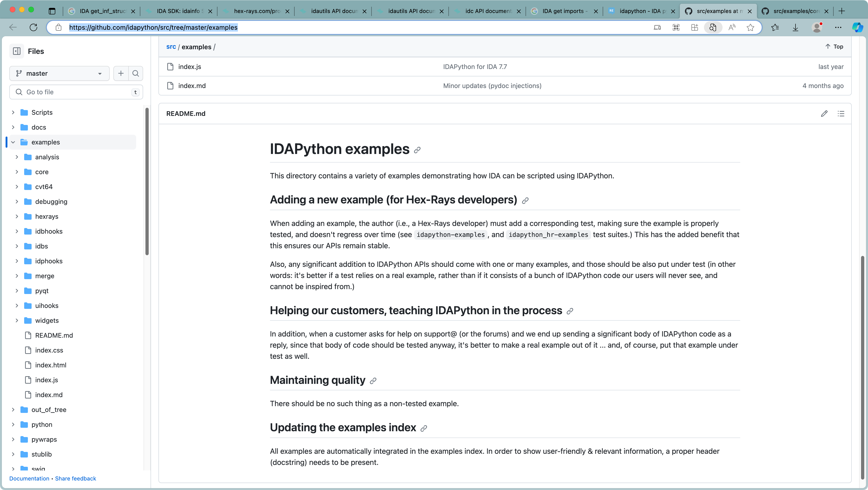Open the out_of_tree folder

pos(49,410)
